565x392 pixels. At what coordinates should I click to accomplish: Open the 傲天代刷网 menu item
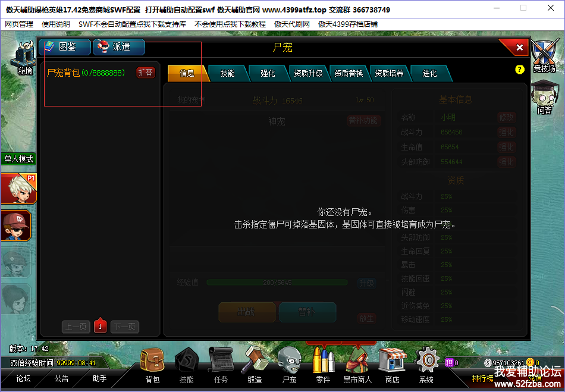pos(292,24)
